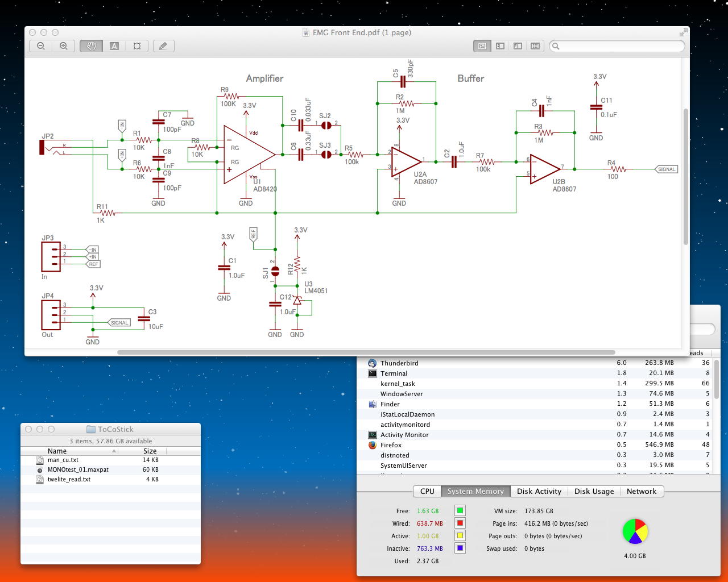728x582 pixels.
Task: Select the MONOtest_01.maxpat file
Action: [x=78, y=469]
